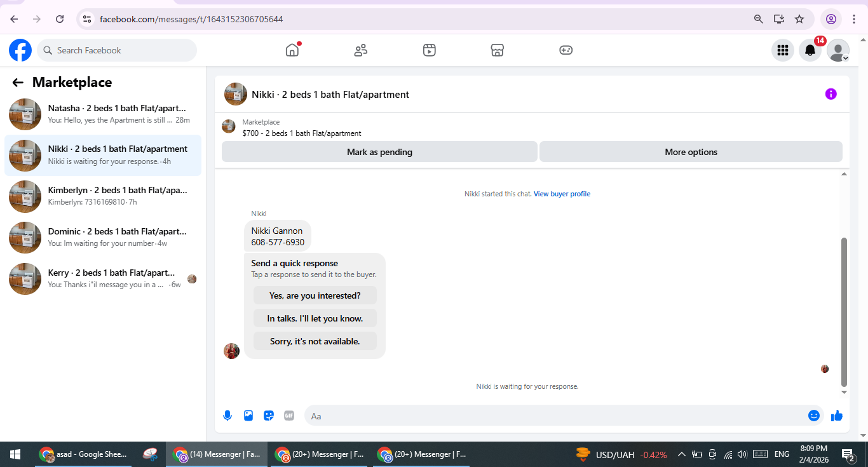
Task: Attach a photo with image icon
Action: 248,416
